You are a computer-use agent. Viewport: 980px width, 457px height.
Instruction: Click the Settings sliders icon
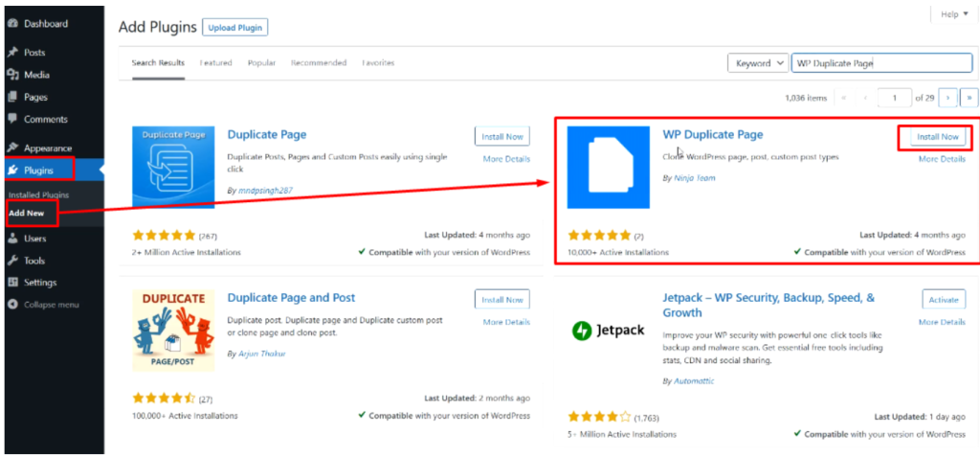(x=11, y=283)
